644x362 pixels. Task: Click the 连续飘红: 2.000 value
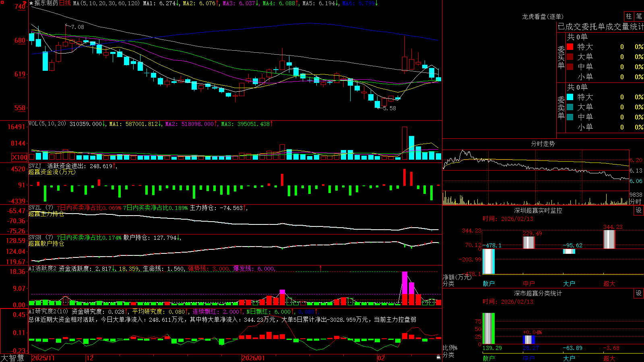[217, 311]
